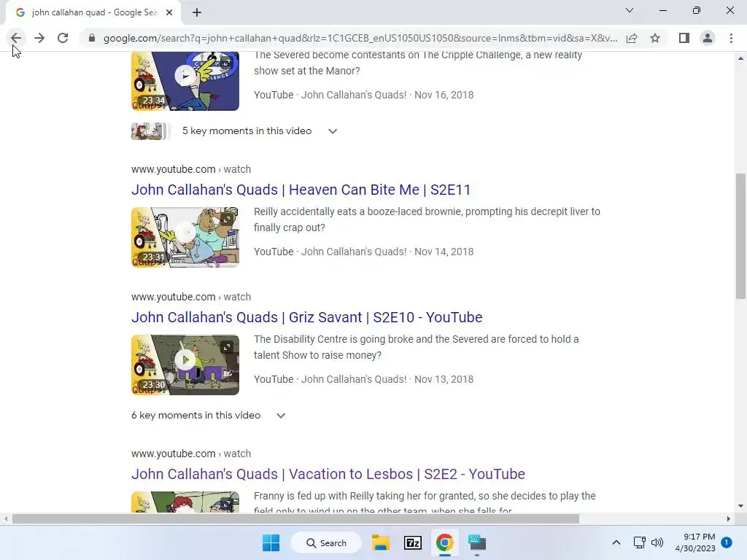
Task: Click the Nov 14, 2018 source line
Action: click(x=363, y=252)
